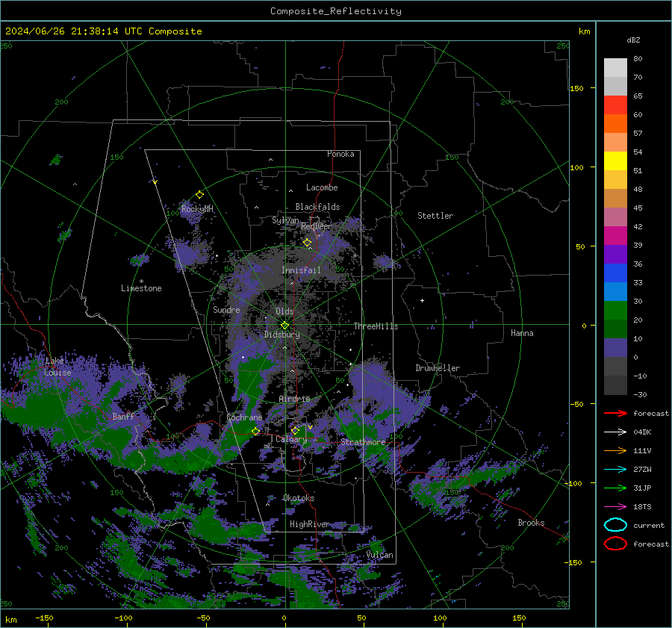Click the -30 value on dBZ scale

coord(640,394)
